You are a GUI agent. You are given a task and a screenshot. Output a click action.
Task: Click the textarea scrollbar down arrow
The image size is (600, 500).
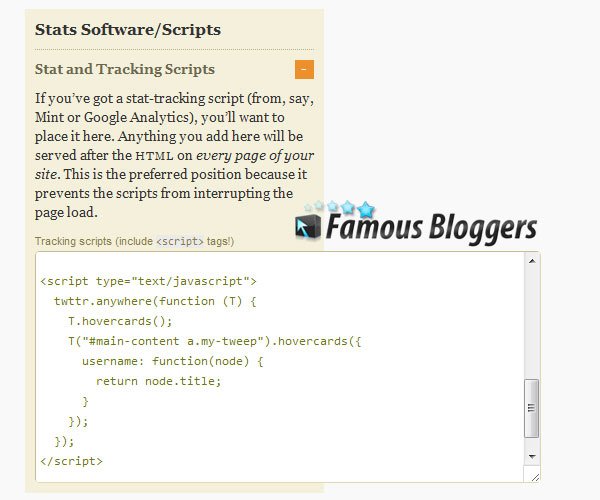(531, 458)
